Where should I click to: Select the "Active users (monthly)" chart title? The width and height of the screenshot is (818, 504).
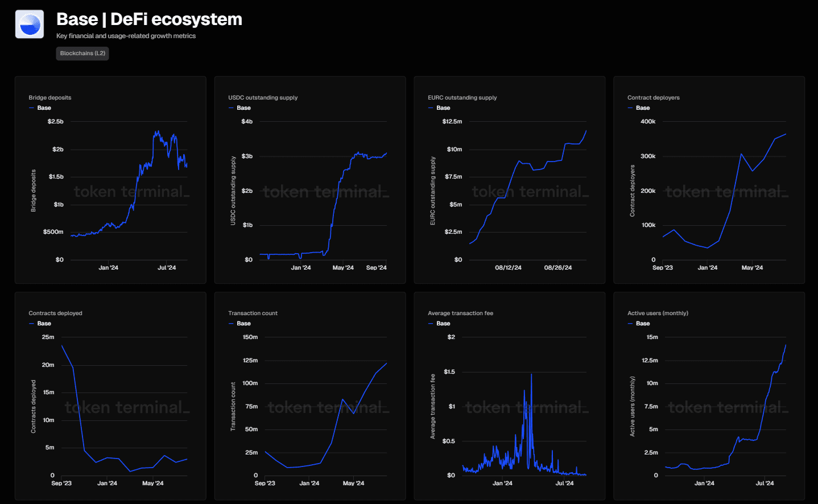(658, 313)
